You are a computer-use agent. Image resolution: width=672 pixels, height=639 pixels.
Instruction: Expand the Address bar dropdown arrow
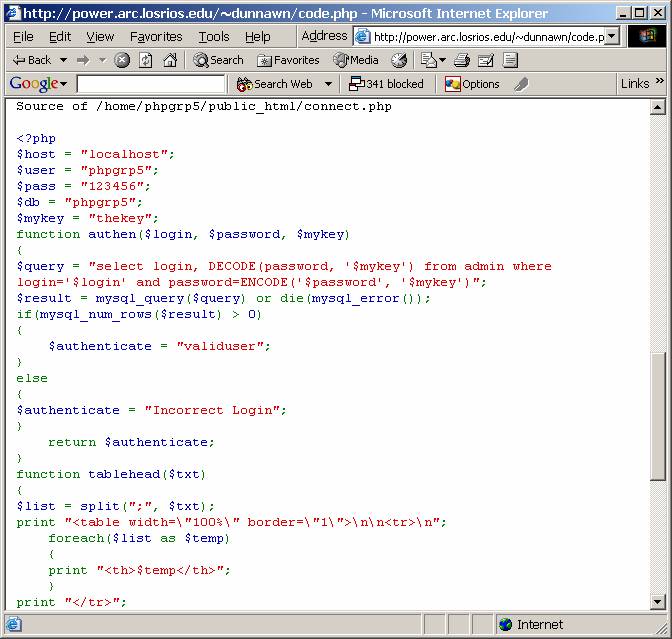point(612,36)
